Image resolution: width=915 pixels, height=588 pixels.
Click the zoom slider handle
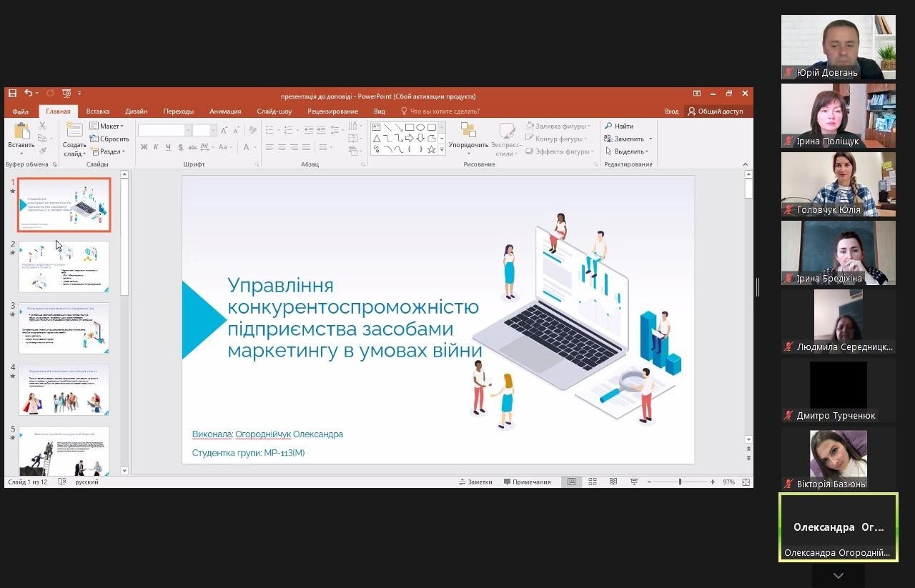(680, 482)
